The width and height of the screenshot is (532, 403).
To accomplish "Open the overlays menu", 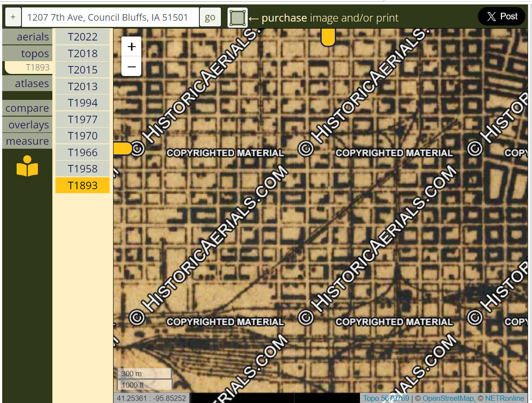I will pos(27,125).
